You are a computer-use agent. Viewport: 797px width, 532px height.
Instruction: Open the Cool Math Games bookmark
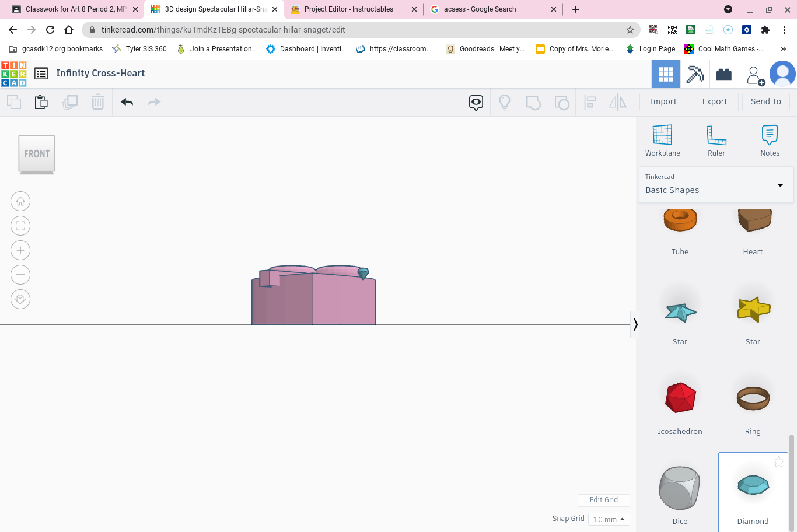(x=724, y=49)
